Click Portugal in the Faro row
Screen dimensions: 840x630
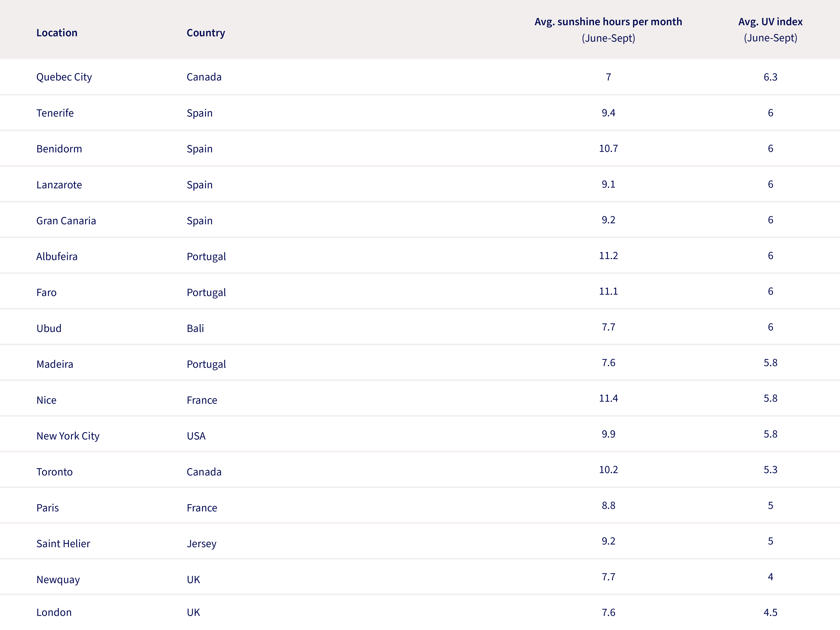coord(206,293)
